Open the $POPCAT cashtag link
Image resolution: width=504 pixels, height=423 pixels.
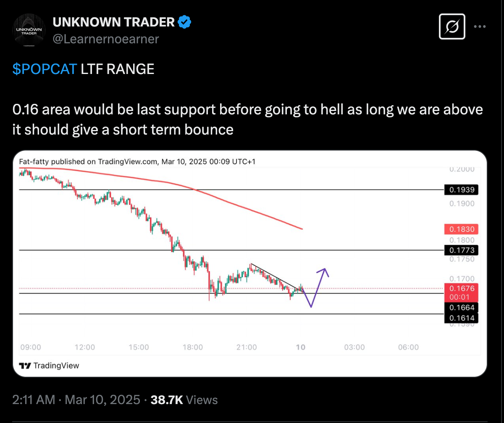(x=45, y=69)
